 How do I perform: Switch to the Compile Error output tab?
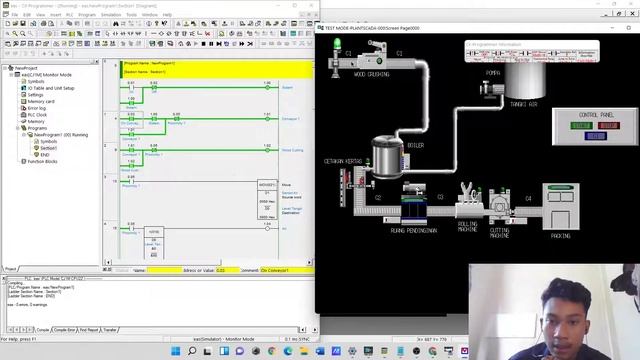coord(64,330)
